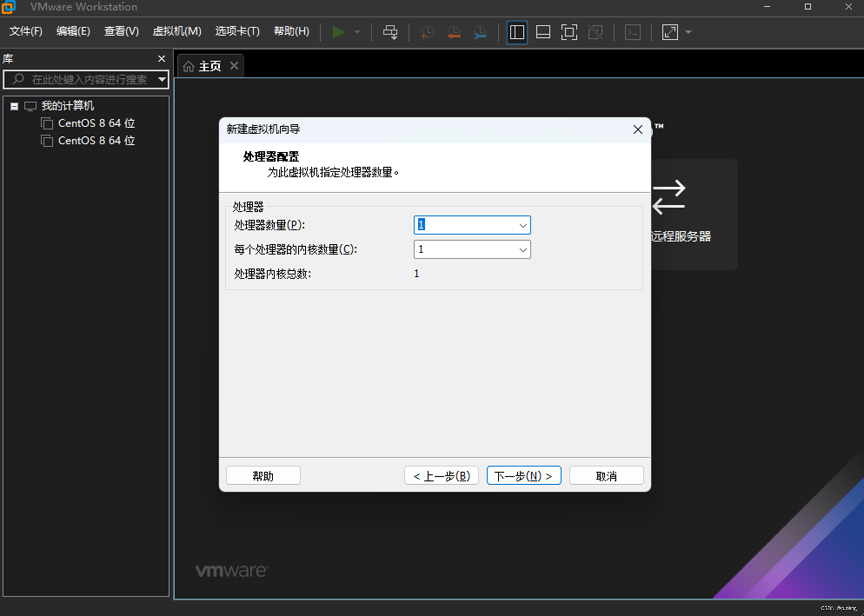Open the 帮助(H) menu
The image size is (864, 616).
291,31
